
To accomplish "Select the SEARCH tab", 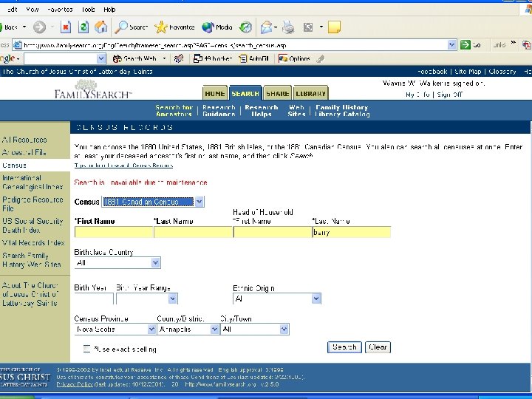I will [x=245, y=93].
